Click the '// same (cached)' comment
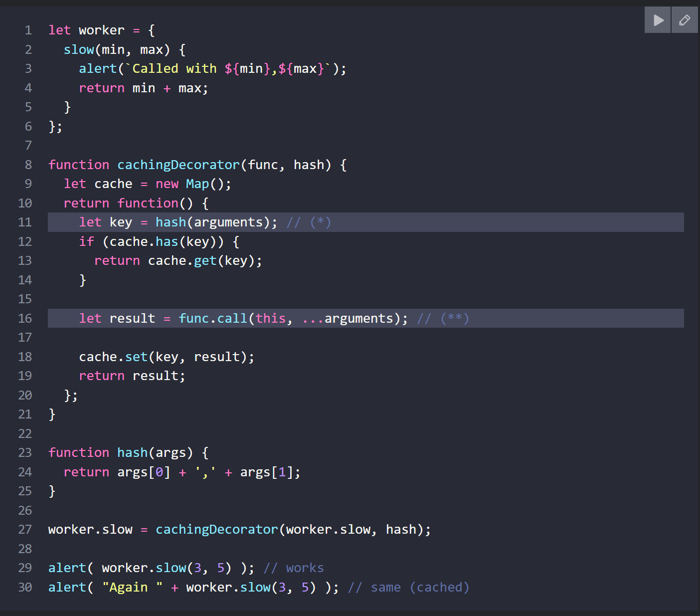 [x=409, y=588]
